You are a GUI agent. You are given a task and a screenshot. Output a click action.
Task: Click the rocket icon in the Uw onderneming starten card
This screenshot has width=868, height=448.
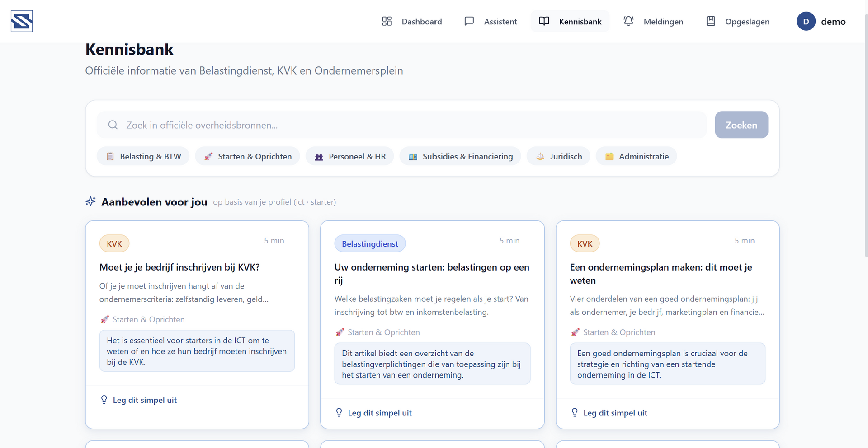pos(340,332)
